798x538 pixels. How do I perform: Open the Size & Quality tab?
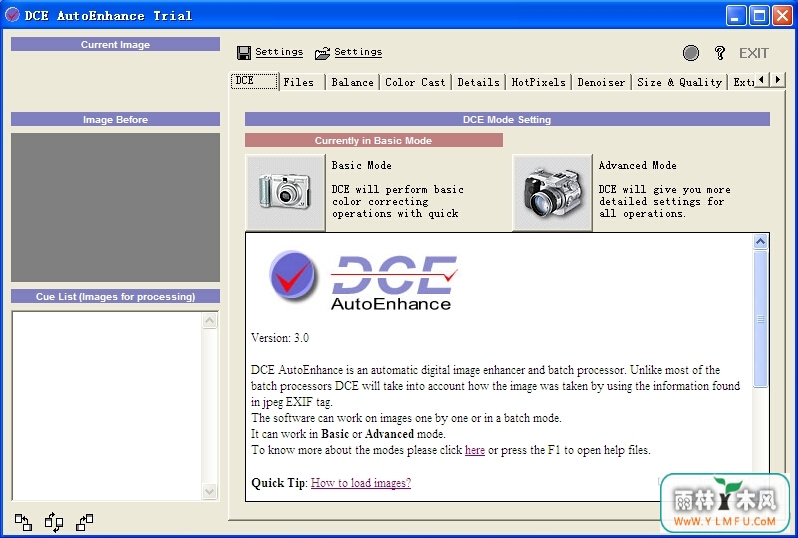679,82
